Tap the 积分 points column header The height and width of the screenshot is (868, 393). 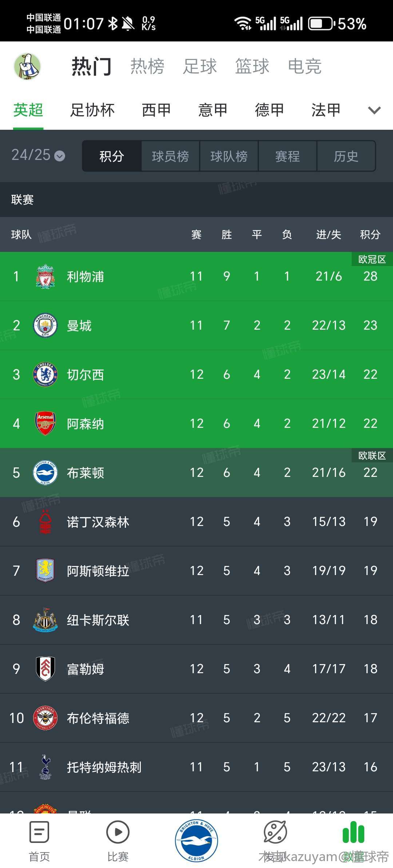370,234
